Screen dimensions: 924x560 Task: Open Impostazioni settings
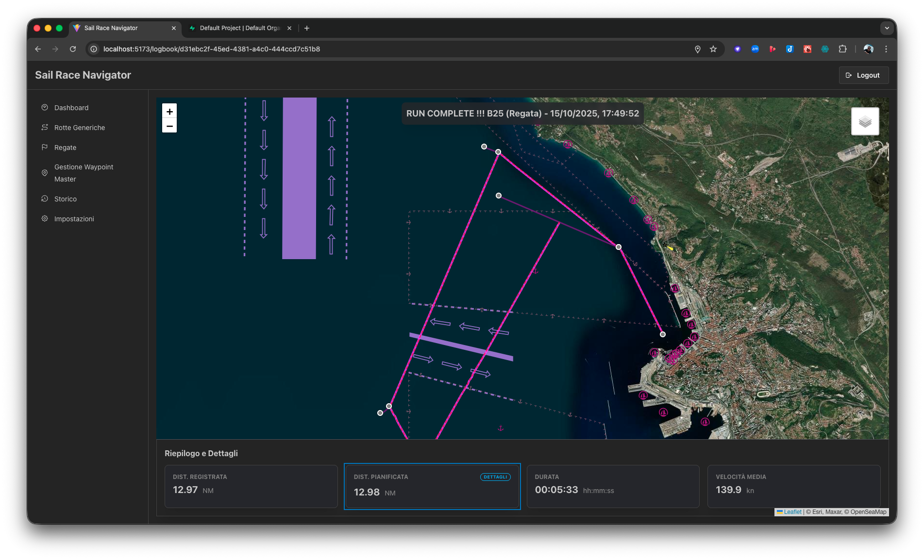pos(74,219)
